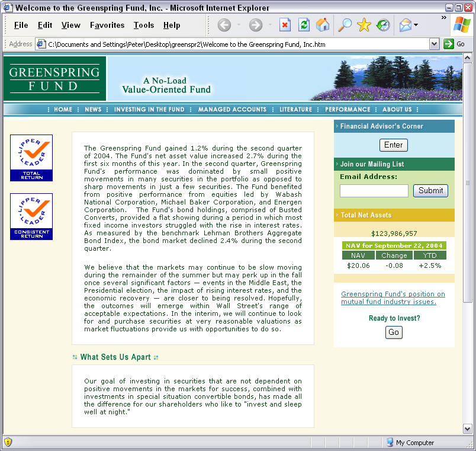The width and height of the screenshot is (476, 451).
Task: Open the Favorites star icon
Action: [364, 25]
